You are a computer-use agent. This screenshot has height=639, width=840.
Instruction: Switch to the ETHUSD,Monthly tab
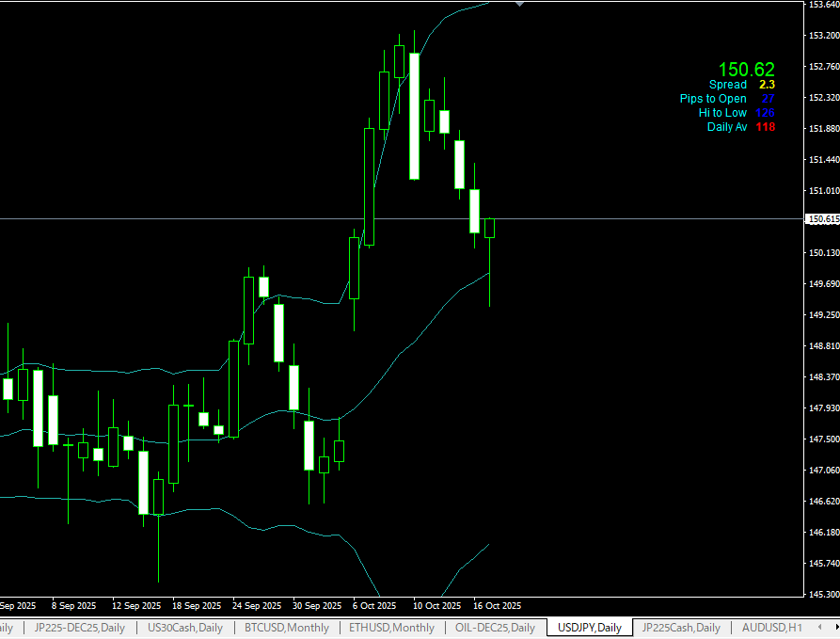pos(391,628)
